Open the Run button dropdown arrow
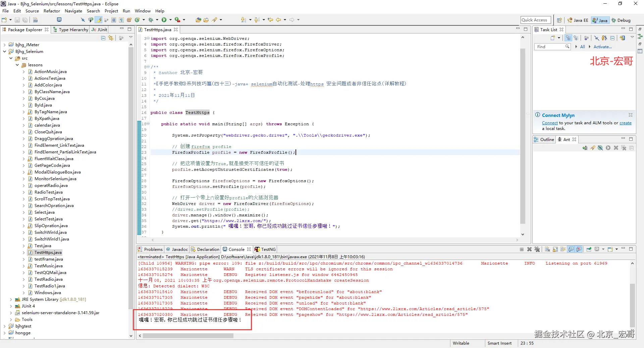Viewport: 644px width, 348px height. coord(170,20)
